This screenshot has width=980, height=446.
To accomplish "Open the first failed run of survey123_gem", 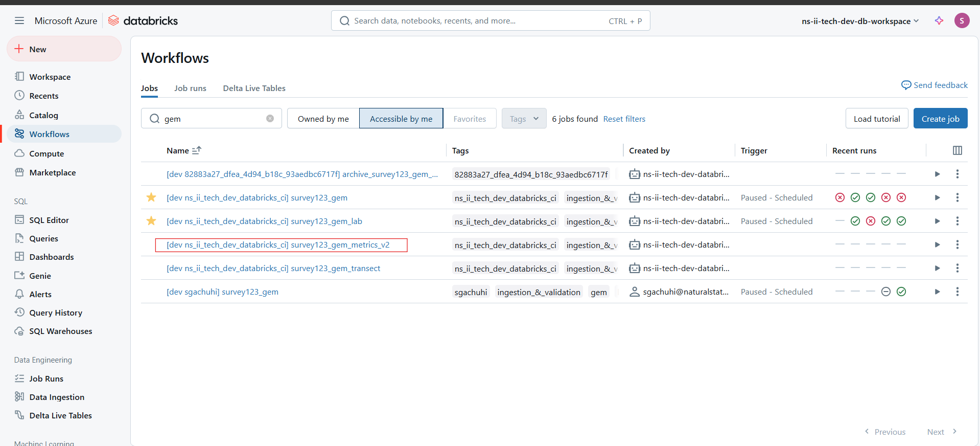I will coord(840,197).
